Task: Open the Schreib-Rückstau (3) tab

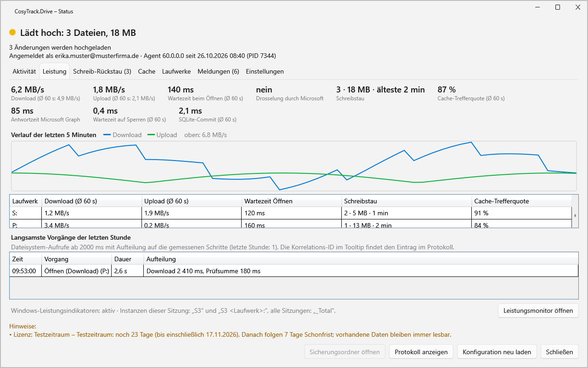Action: 102,71
